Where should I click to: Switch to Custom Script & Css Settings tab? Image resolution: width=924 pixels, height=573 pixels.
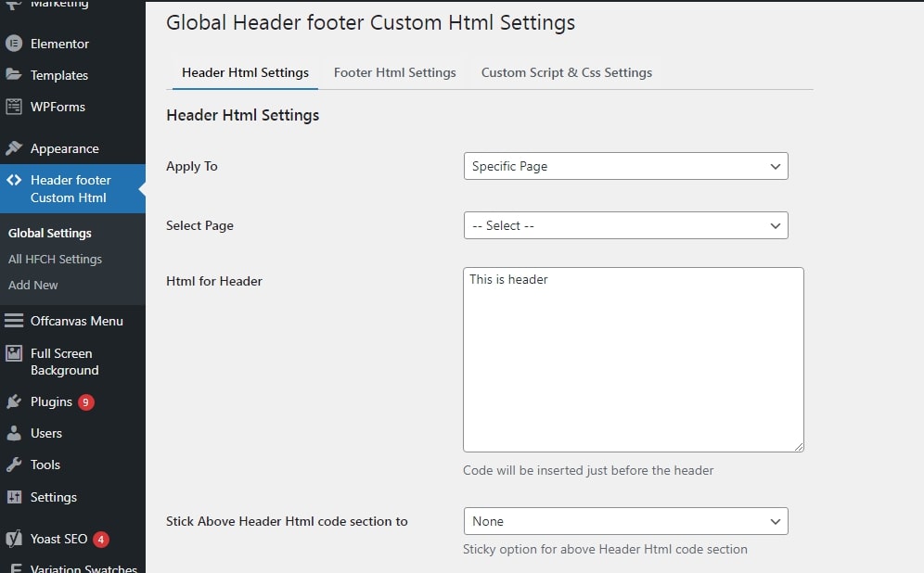(x=567, y=71)
